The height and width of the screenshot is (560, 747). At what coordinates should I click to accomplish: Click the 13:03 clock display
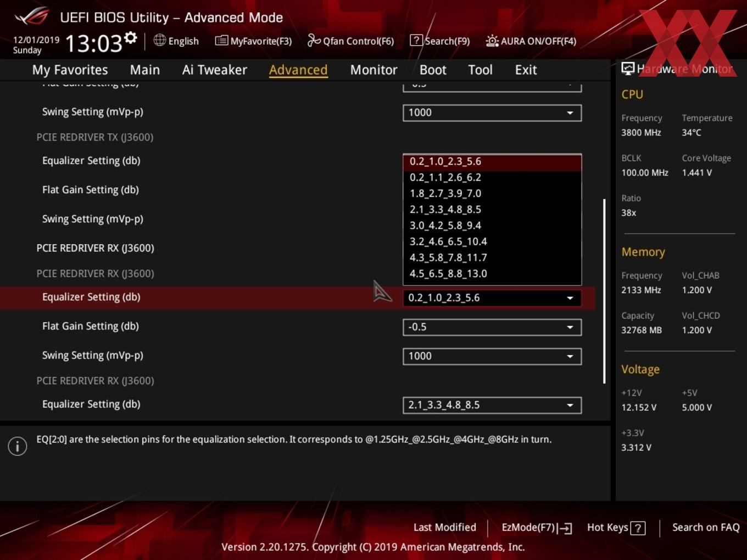point(93,43)
